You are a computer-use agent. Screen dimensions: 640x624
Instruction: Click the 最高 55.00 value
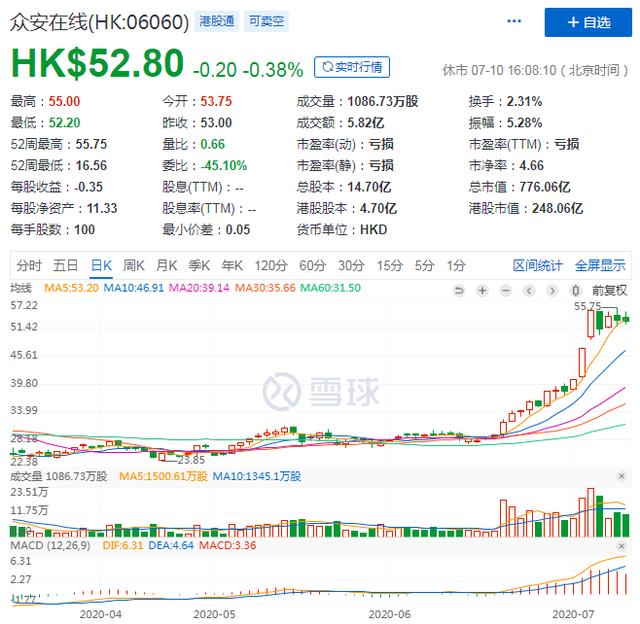[x=64, y=101]
